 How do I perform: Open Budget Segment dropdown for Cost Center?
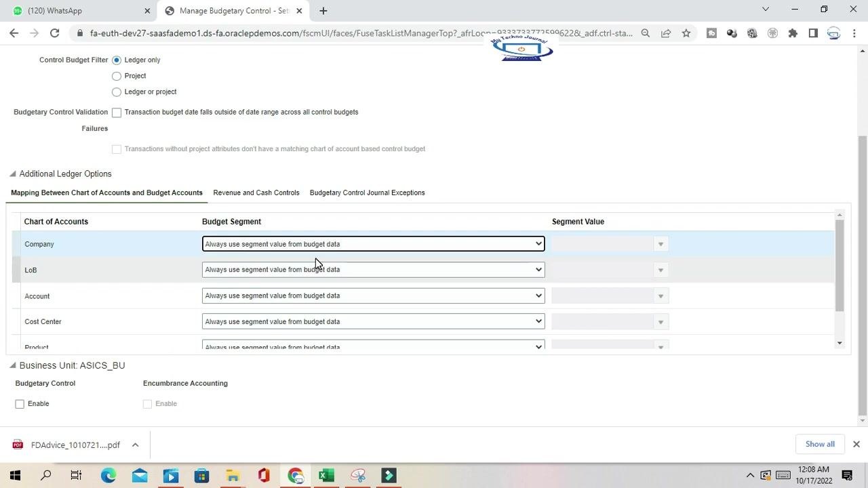click(373, 321)
